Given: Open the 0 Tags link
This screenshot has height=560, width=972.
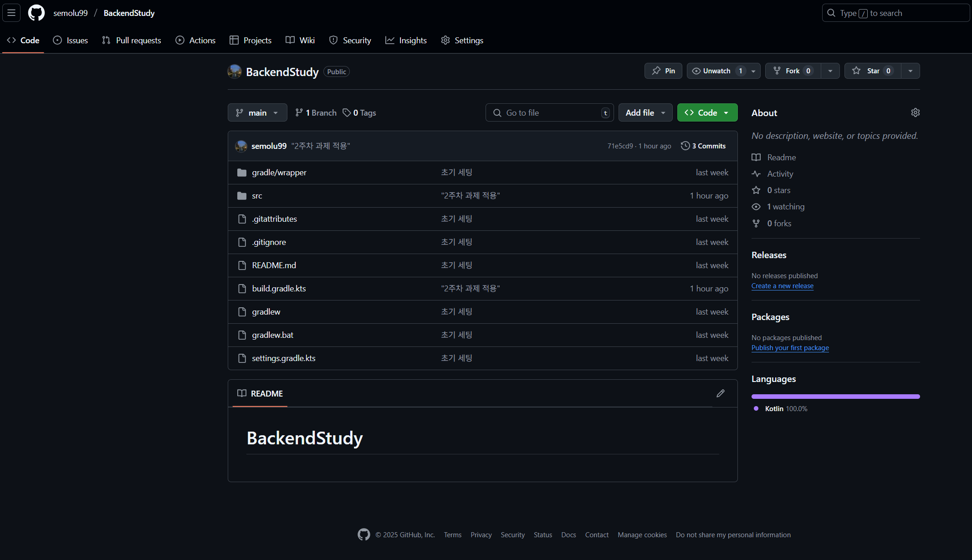Looking at the screenshot, I should [x=359, y=112].
